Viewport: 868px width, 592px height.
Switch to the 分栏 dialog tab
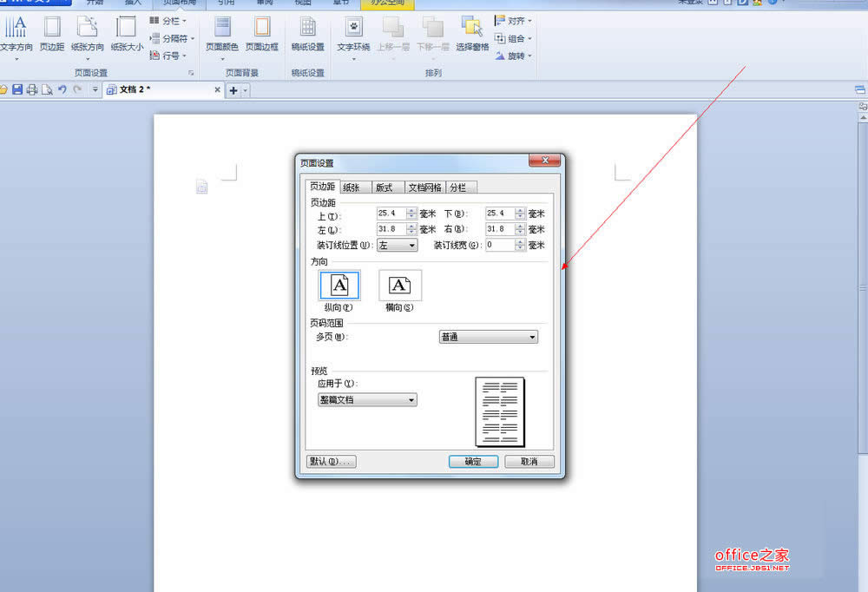(x=461, y=187)
